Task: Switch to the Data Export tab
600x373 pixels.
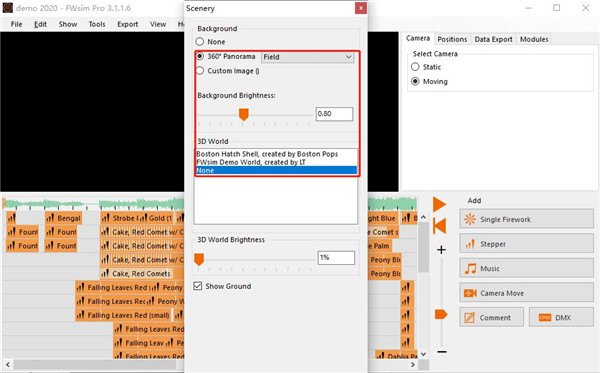Action: coord(493,39)
